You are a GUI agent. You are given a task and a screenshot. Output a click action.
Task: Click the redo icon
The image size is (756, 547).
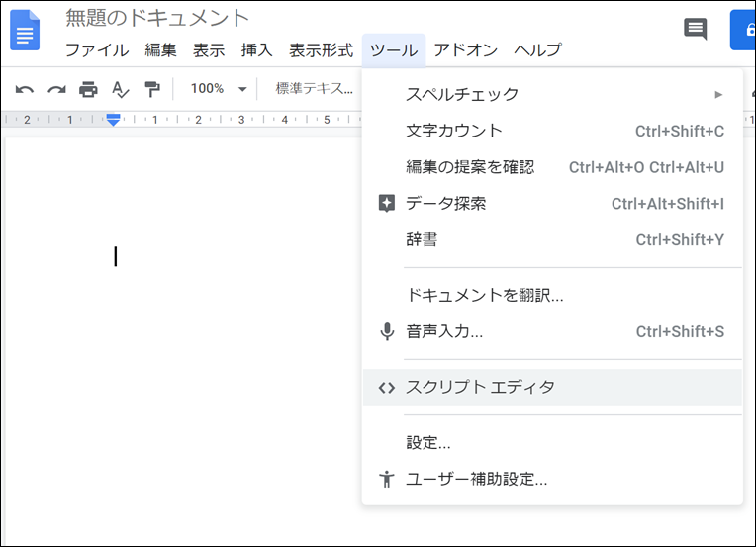tap(56, 90)
